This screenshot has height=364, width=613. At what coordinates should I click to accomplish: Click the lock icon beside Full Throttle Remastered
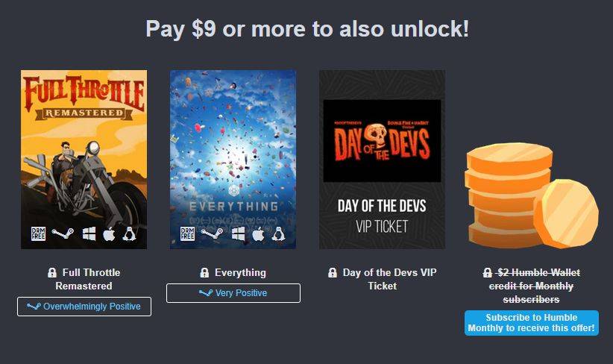[x=52, y=272]
